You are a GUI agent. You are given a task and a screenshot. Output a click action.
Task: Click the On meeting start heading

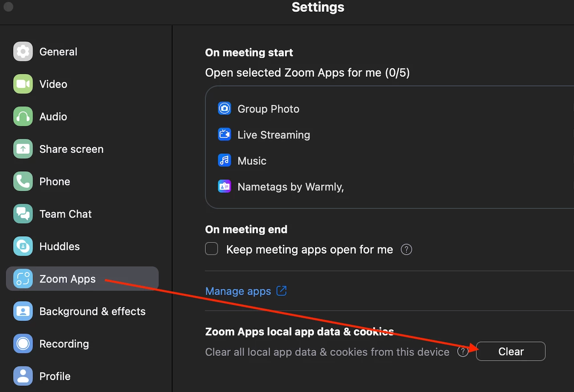point(249,52)
